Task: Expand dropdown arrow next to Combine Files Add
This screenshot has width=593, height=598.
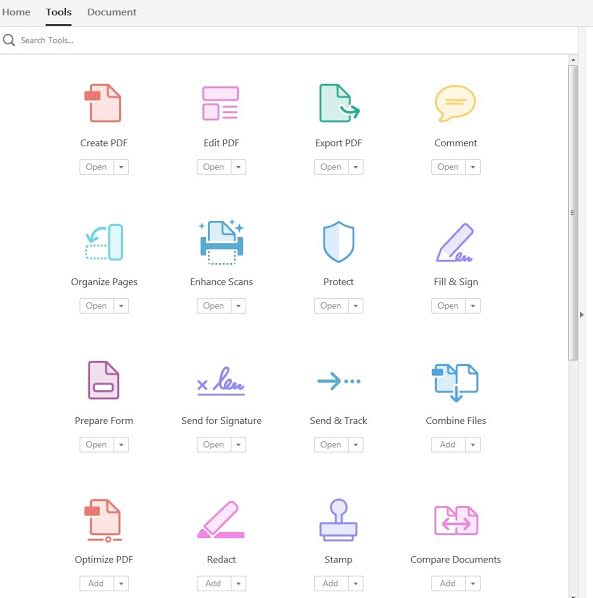Action: click(473, 445)
